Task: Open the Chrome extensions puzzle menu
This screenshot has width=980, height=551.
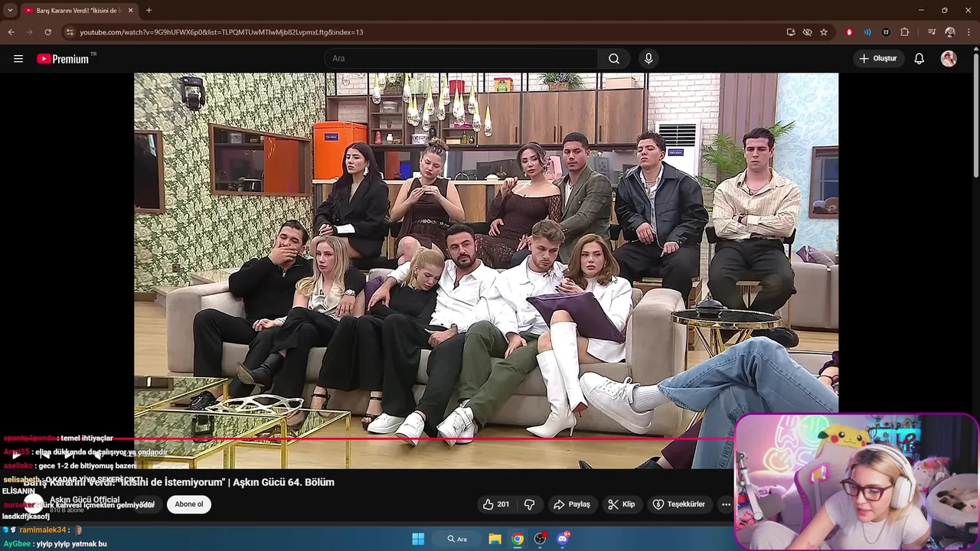Action: [x=904, y=32]
